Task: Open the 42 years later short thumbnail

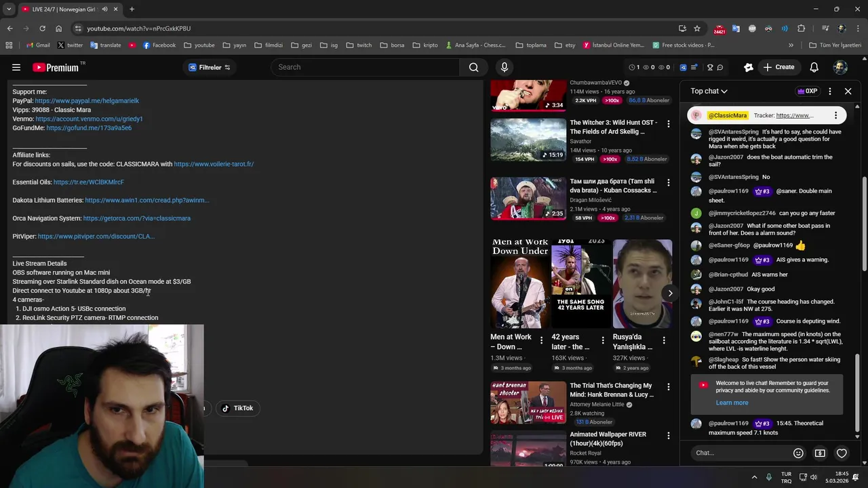Action: tap(581, 283)
